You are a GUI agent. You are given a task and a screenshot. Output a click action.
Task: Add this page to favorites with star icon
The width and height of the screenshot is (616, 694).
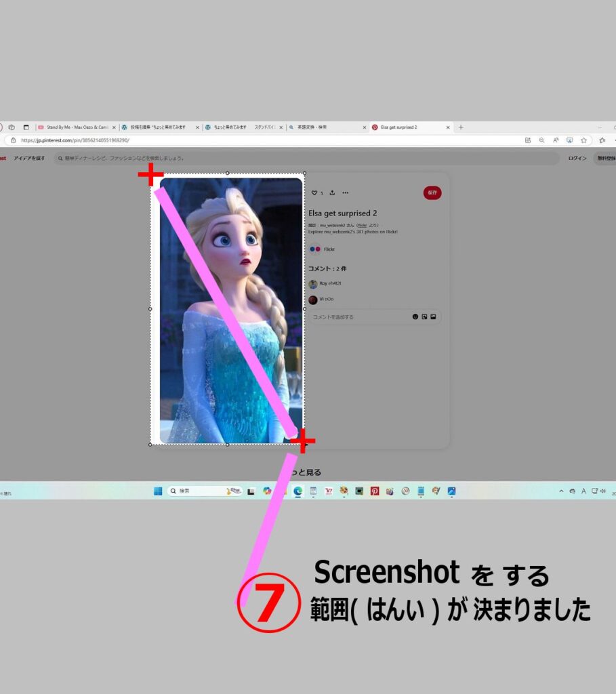tap(583, 140)
